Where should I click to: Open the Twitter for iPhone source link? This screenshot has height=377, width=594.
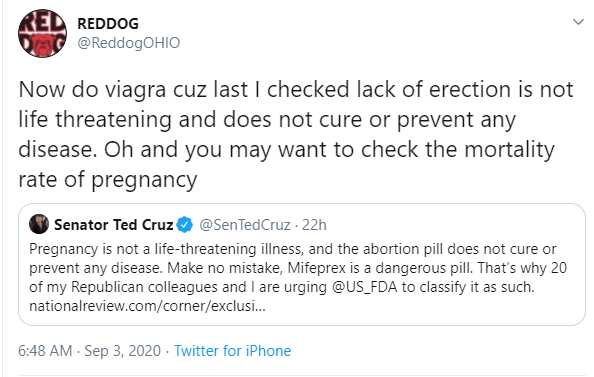(233, 351)
